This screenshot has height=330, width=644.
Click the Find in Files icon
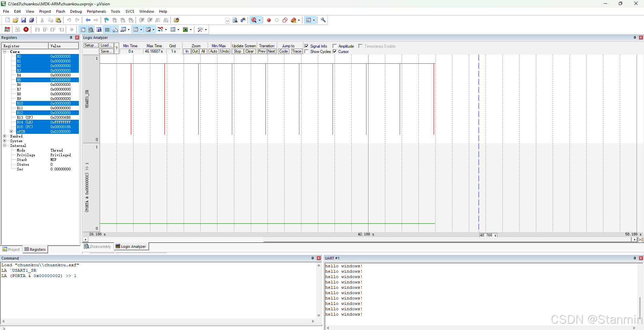[177, 20]
